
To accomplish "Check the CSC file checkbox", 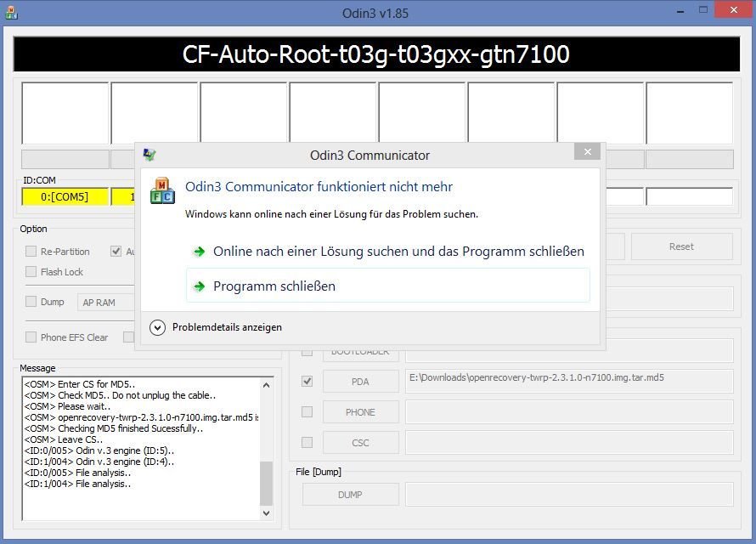I will pyautogui.click(x=307, y=442).
